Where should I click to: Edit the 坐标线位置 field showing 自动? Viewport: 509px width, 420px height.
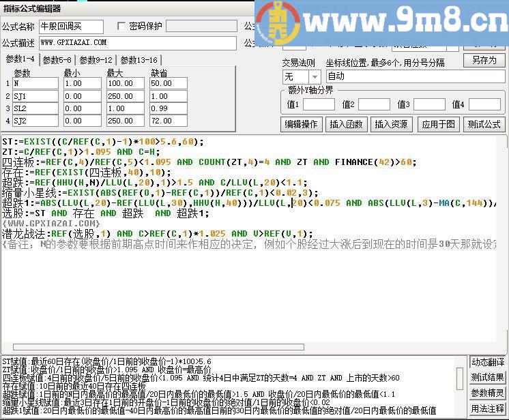point(416,77)
